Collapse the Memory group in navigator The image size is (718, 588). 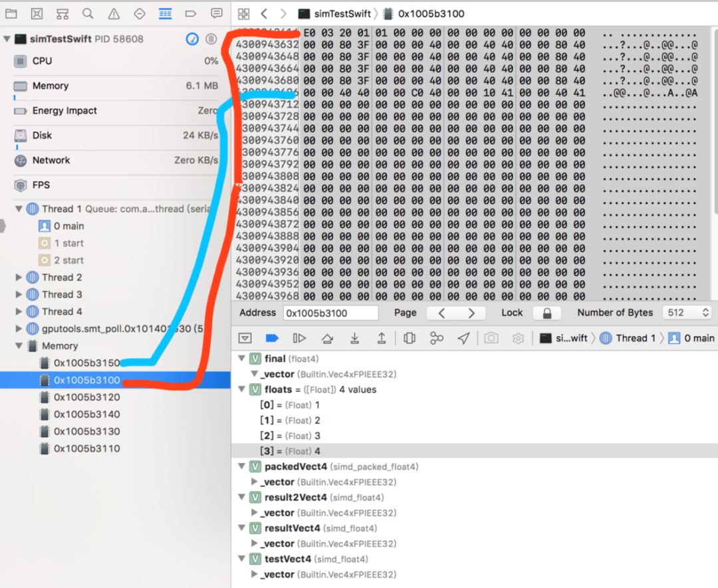click(x=19, y=346)
